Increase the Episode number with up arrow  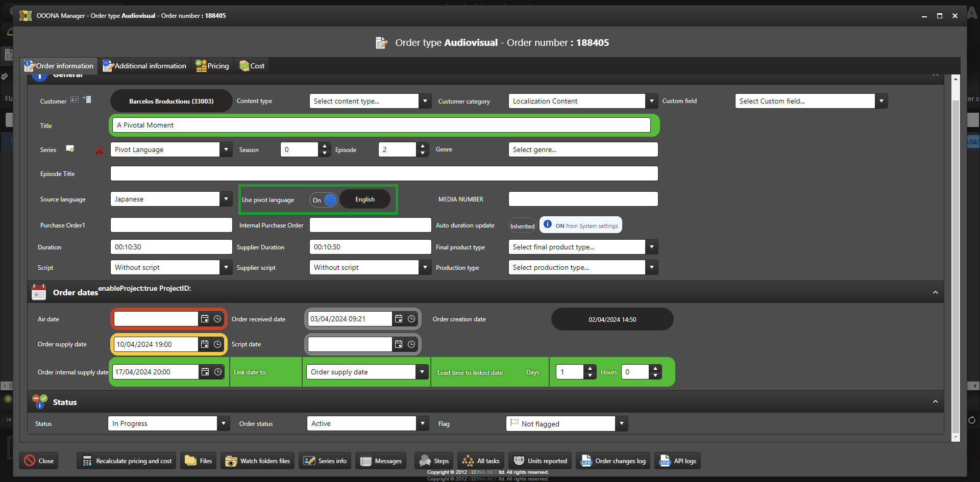[422, 146]
